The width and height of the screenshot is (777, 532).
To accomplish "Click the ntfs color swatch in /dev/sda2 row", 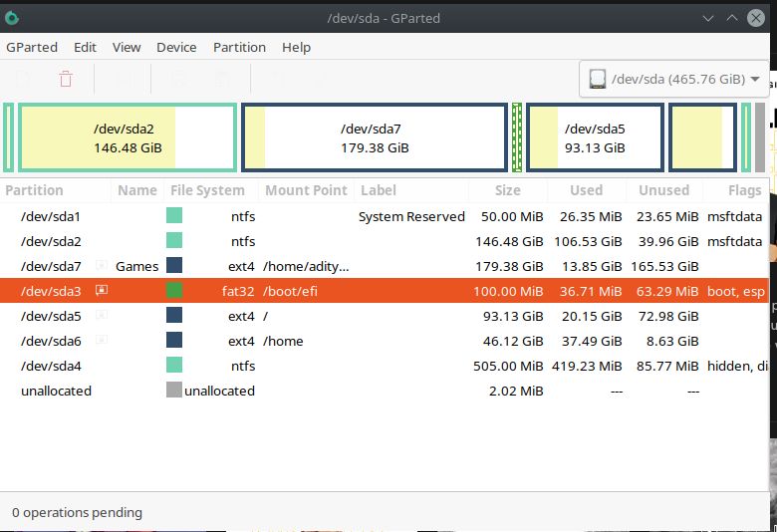I will pos(174,240).
